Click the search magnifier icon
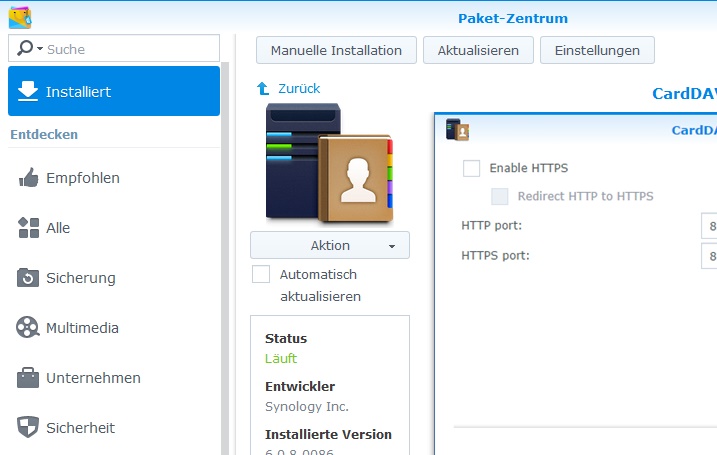This screenshot has width=717, height=455. pos(25,48)
